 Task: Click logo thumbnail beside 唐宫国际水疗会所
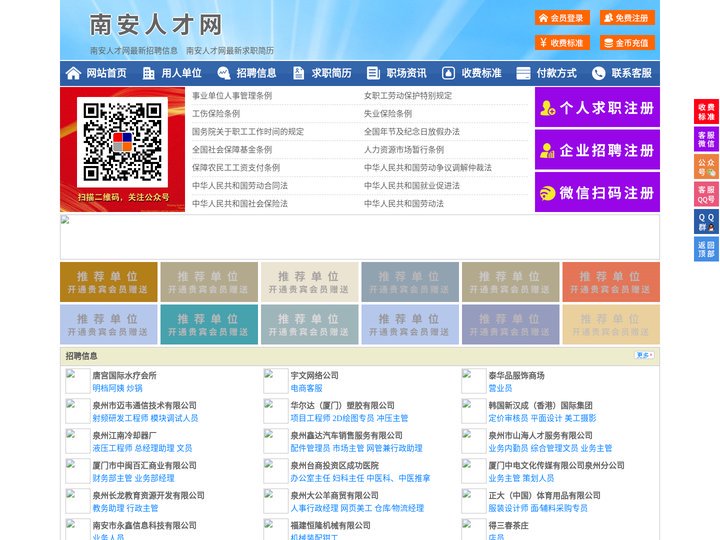78,381
